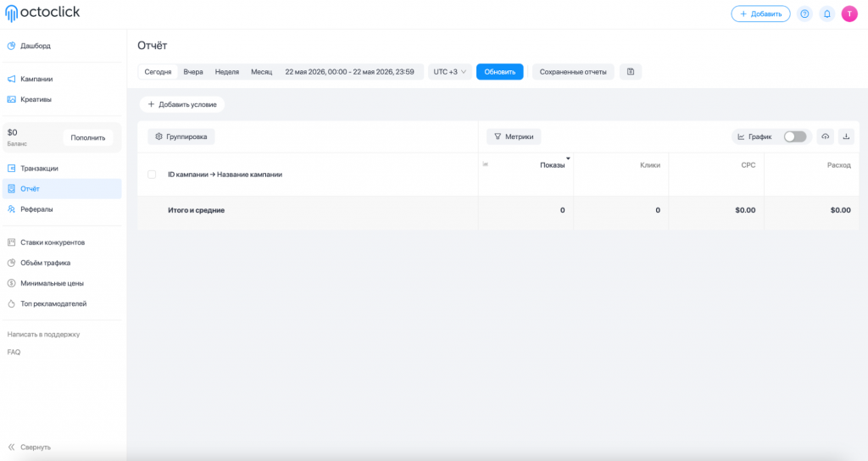Select the Вчера period tab
Screen dimensions: 868x461
(x=193, y=71)
